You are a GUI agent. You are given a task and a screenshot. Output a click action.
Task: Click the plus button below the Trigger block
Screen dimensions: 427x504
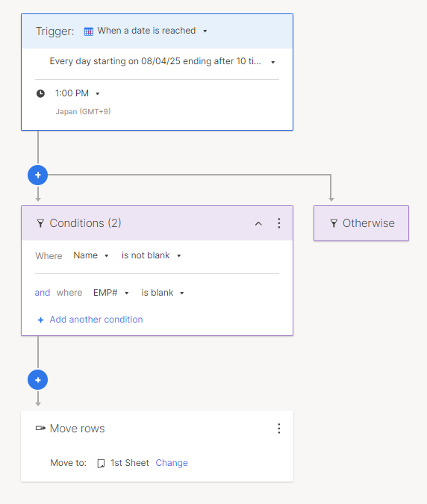37,175
